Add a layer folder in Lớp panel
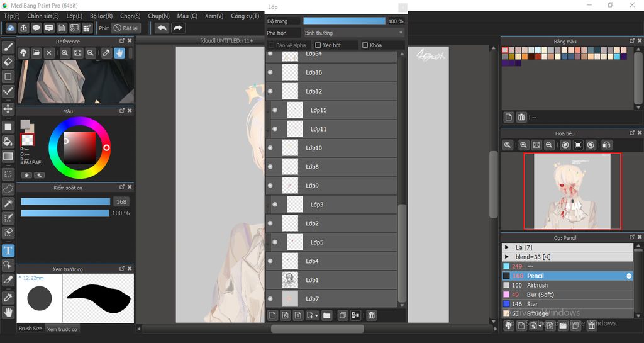The image size is (644, 343). [x=326, y=315]
